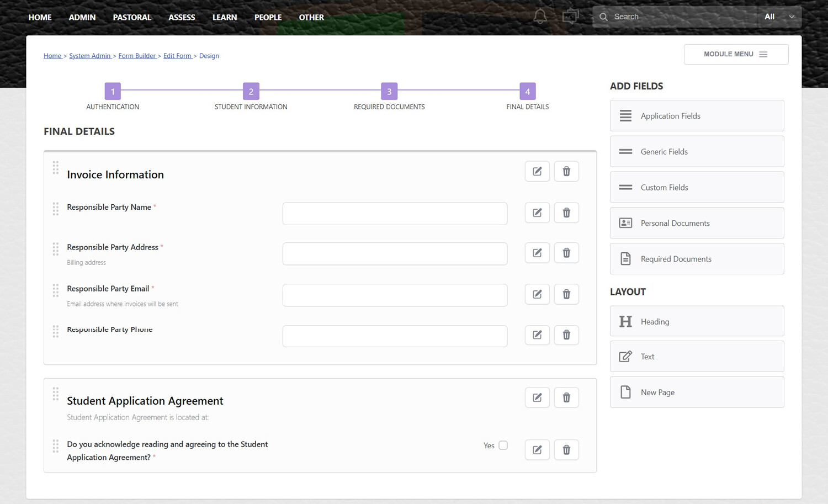Screen dimensions: 828x504
Task: Click the Responsible Party Name input
Action: (x=395, y=214)
